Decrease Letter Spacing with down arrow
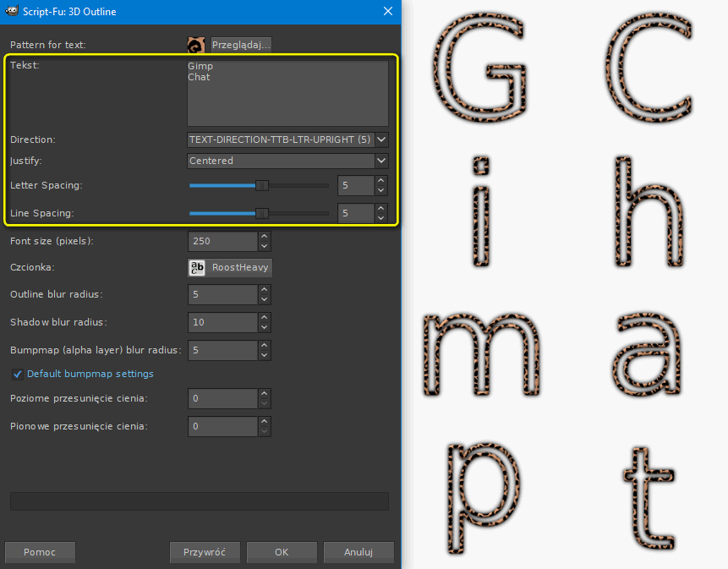 click(x=381, y=190)
